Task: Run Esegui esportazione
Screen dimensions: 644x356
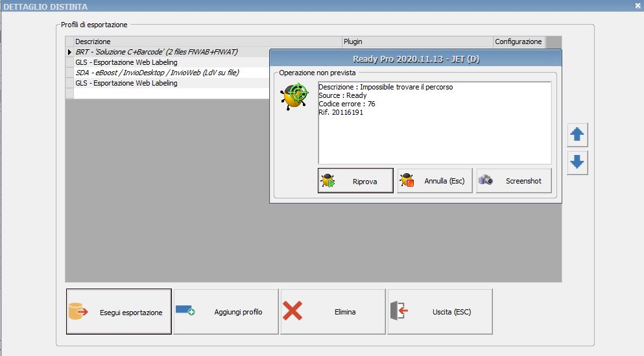Action: [119, 312]
